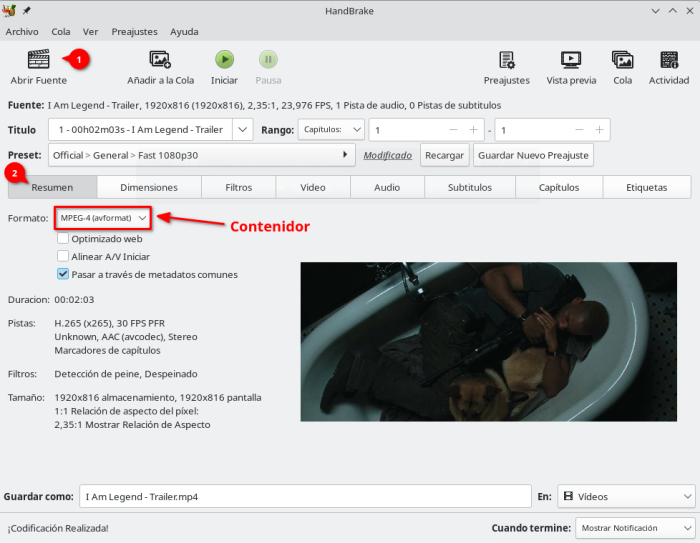Image resolution: width=700 pixels, height=543 pixels.
Task: Open the Actividad log icon
Action: (x=669, y=60)
